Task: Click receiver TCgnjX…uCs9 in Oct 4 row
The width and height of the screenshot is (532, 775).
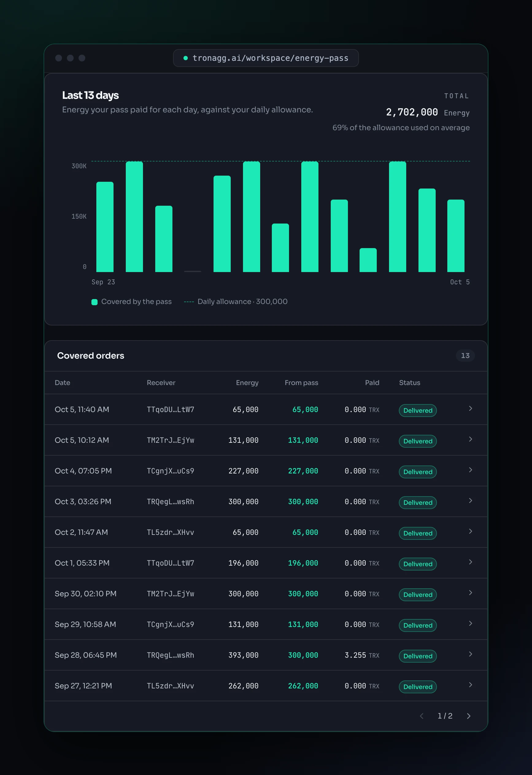Action: pos(170,471)
